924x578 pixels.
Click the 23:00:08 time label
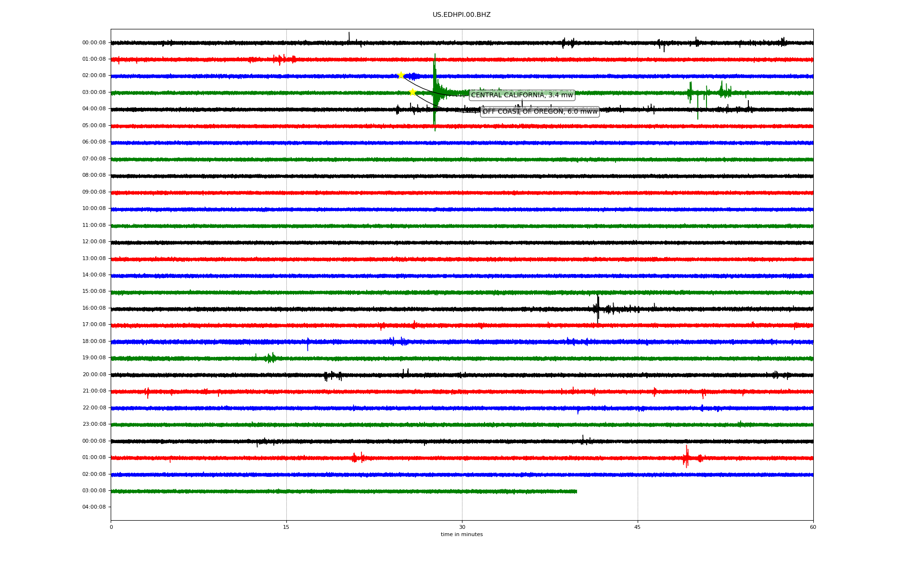pos(94,424)
